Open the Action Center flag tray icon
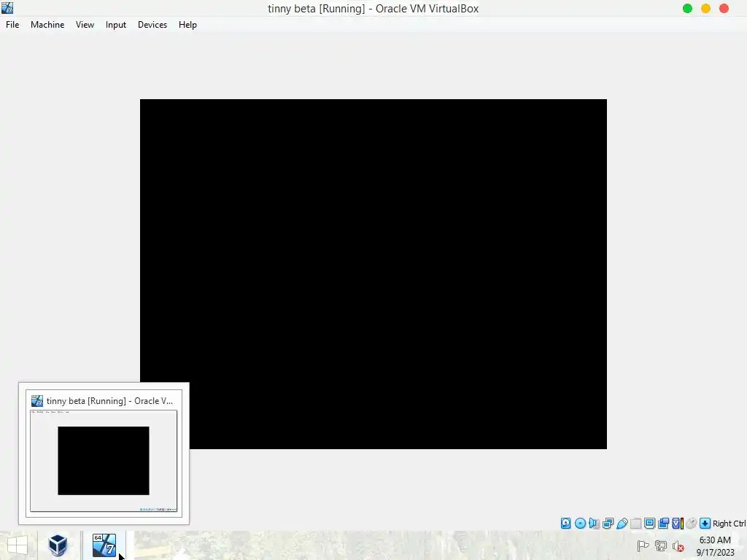Viewport: 747px width, 560px height. click(x=643, y=546)
